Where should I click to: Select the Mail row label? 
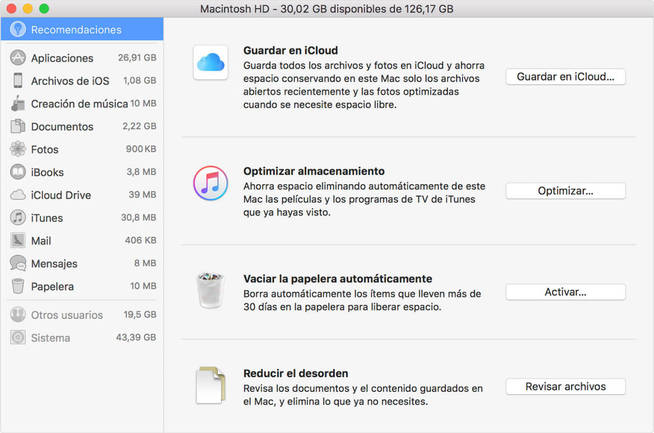tap(41, 241)
